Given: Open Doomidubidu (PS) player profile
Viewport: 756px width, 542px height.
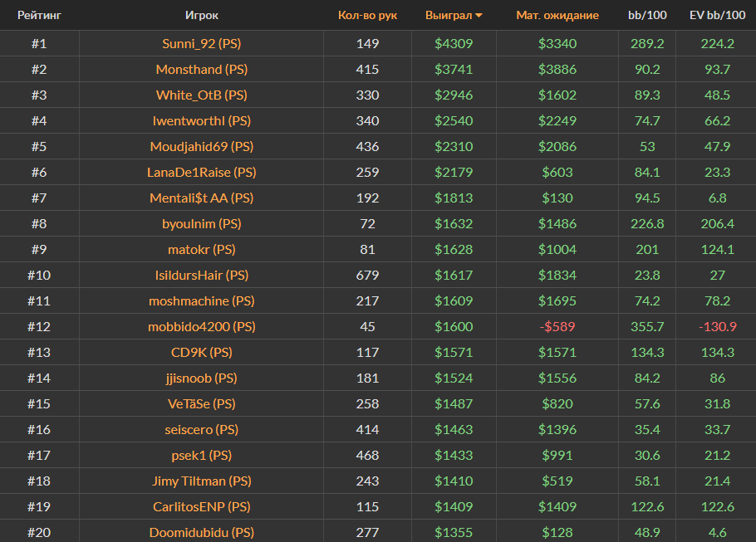Looking at the screenshot, I should 202,532.
